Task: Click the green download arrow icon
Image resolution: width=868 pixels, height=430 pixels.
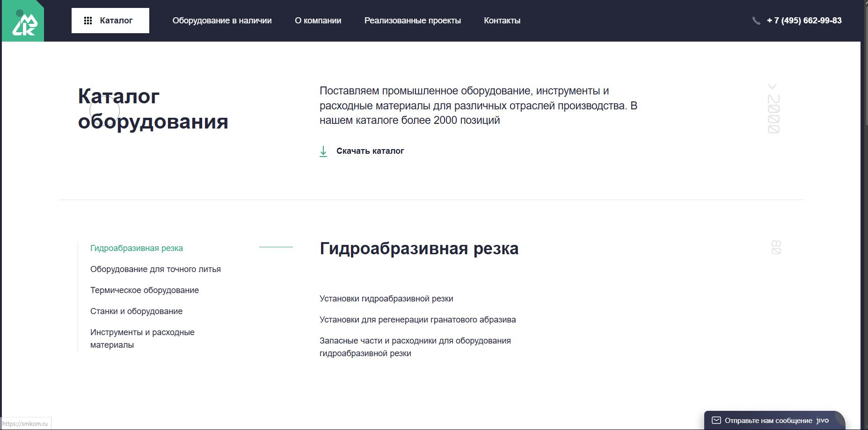Action: tap(323, 151)
